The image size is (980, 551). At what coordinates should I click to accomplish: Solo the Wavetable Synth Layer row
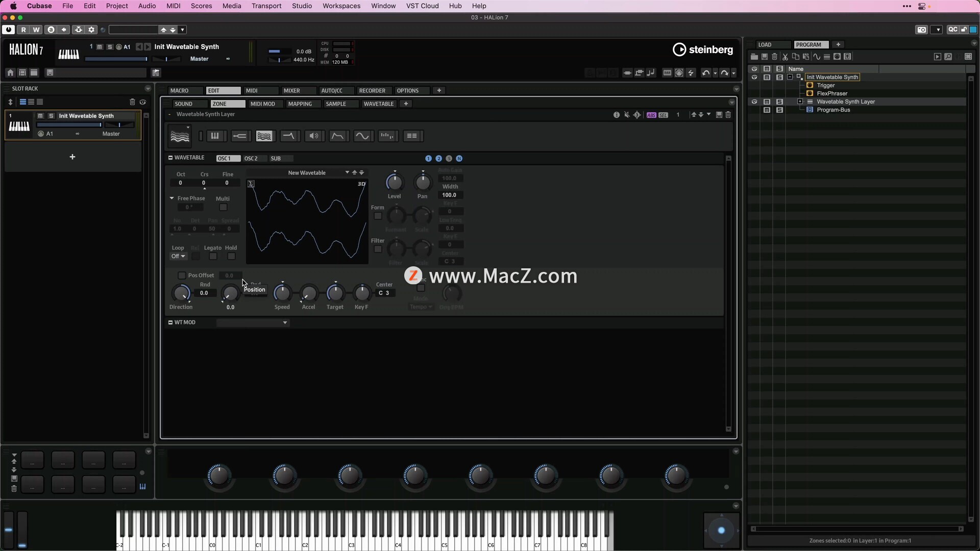pos(779,102)
